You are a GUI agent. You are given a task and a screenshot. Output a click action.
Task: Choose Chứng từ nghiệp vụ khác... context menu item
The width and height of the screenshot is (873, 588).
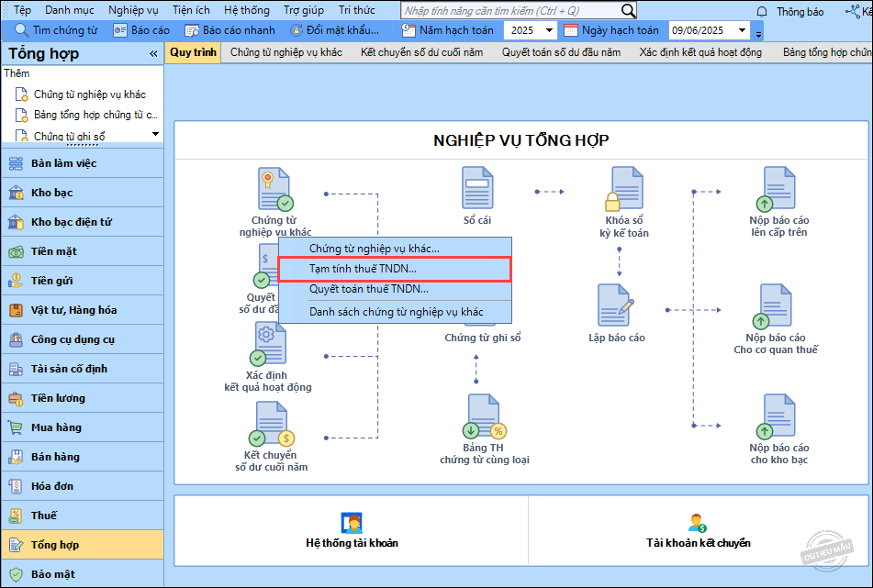(x=394, y=249)
